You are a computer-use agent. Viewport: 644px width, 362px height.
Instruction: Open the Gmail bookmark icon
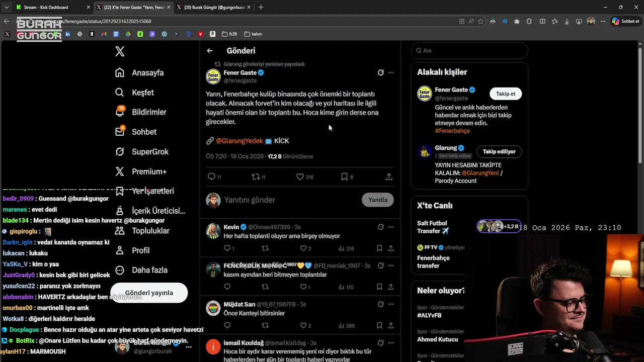coord(104,34)
